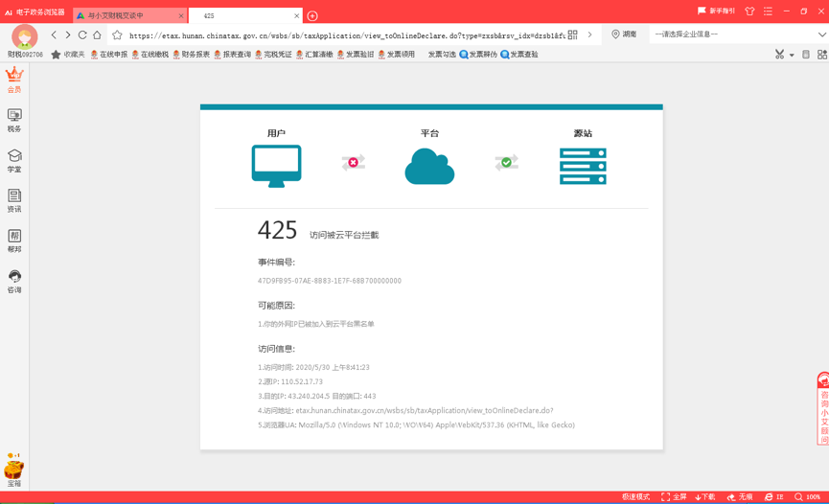Expand the screenshot tool dropdown arrow

tap(792, 55)
